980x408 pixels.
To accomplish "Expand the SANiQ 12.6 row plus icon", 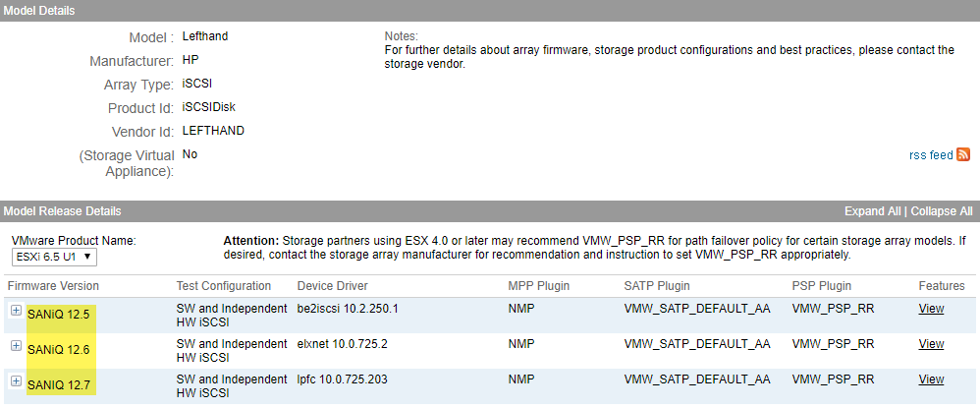I will click(16, 345).
